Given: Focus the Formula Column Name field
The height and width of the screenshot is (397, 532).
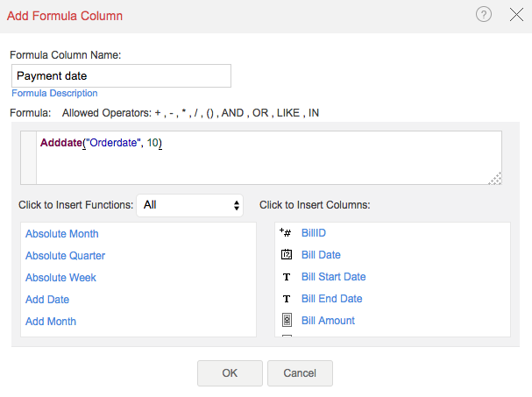Looking at the screenshot, I should click(x=121, y=76).
